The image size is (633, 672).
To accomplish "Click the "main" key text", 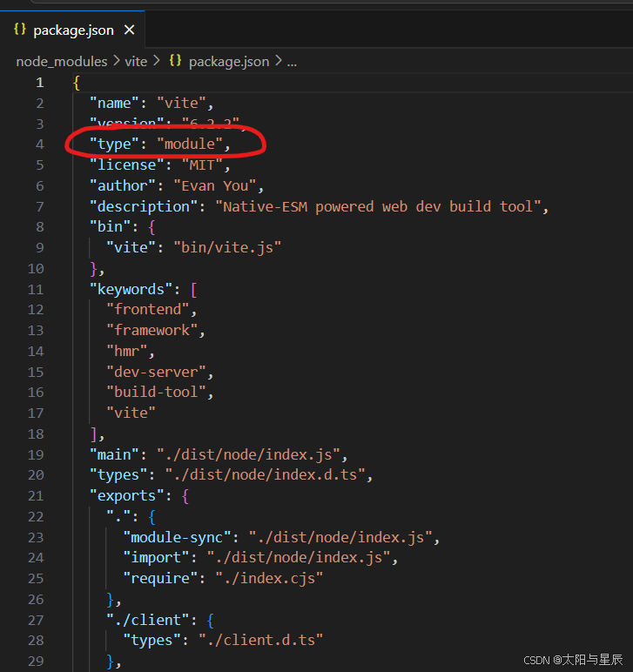I will (x=114, y=454).
